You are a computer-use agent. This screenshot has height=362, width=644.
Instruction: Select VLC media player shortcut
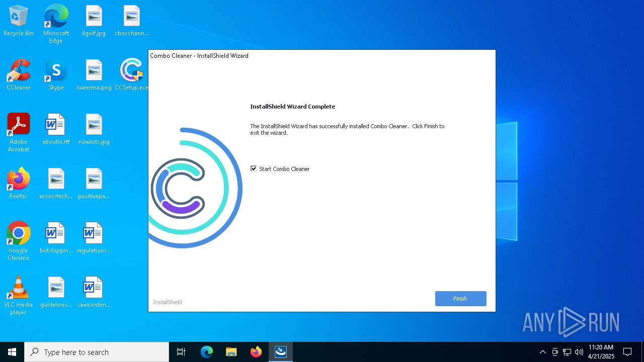(x=19, y=296)
